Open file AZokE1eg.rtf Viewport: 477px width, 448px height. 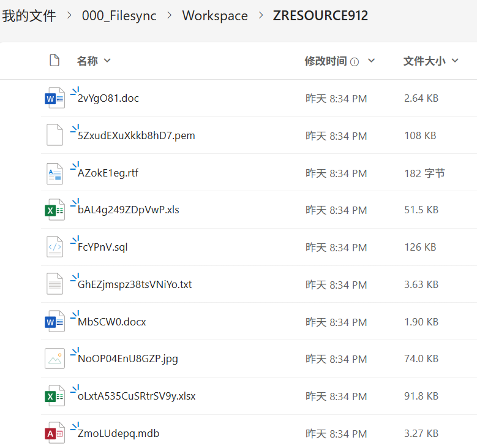108,173
